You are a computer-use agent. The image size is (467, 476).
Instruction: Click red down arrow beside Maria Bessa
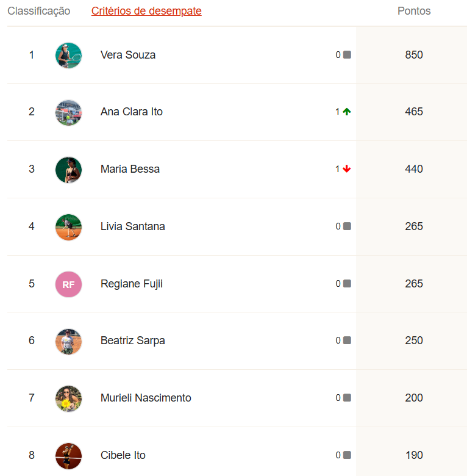pyautogui.click(x=347, y=169)
